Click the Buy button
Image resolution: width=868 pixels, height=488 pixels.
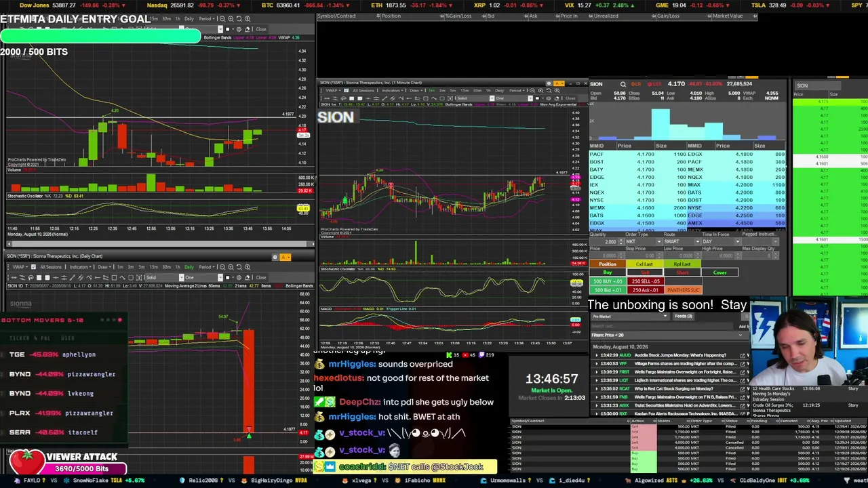[x=608, y=272]
